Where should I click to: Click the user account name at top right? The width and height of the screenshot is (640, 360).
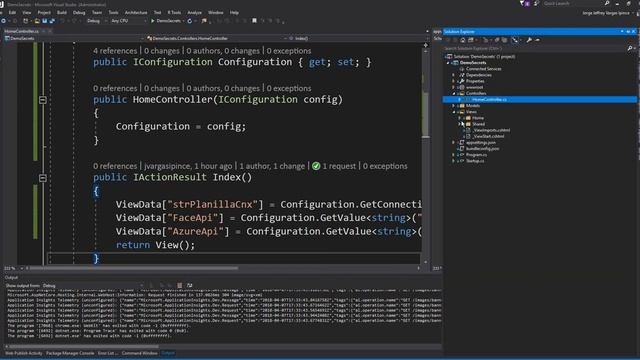(605, 13)
